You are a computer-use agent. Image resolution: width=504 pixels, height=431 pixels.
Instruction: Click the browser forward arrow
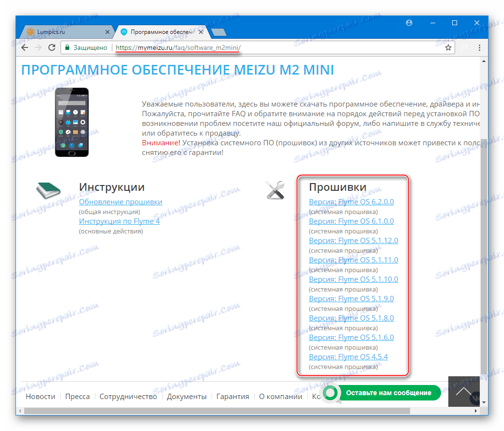pyautogui.click(x=38, y=47)
